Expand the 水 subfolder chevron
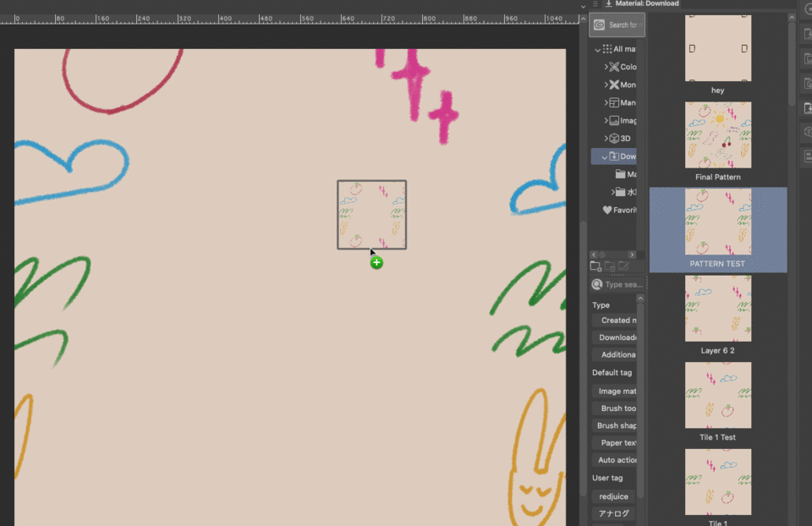The image size is (812, 526). [x=613, y=192]
